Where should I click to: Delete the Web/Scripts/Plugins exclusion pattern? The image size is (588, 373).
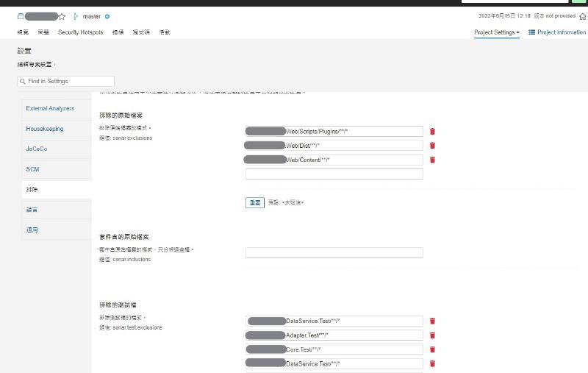(432, 132)
